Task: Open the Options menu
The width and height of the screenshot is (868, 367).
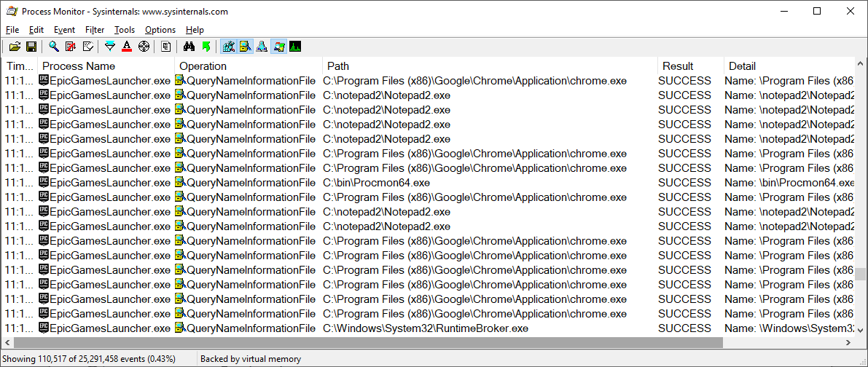Action: point(160,30)
